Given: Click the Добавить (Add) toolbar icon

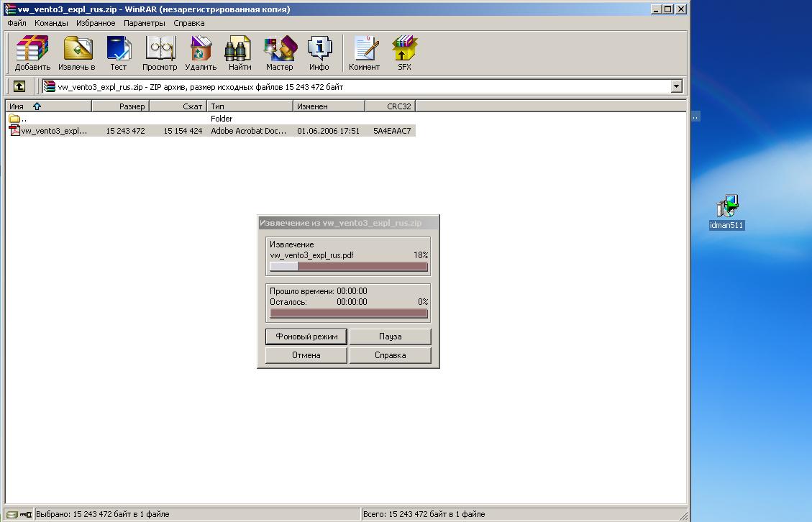Looking at the screenshot, I should click(32, 48).
